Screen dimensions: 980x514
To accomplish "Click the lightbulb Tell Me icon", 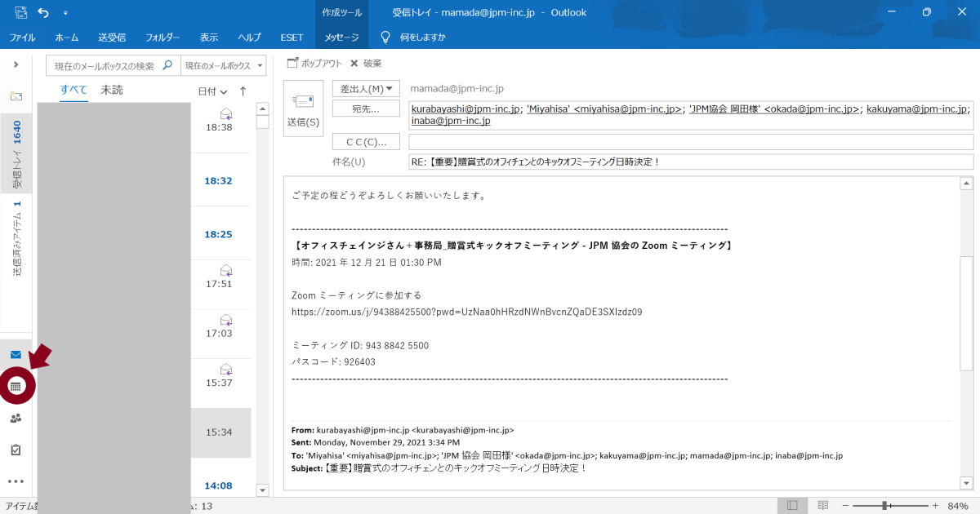I will point(385,38).
